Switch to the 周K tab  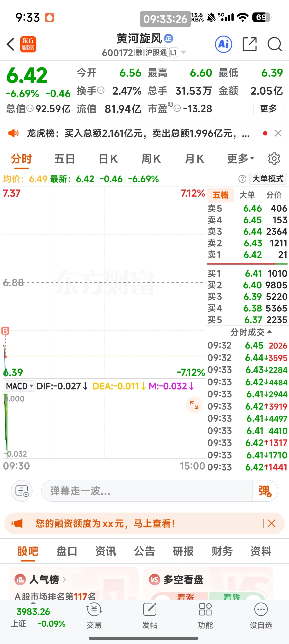click(151, 159)
